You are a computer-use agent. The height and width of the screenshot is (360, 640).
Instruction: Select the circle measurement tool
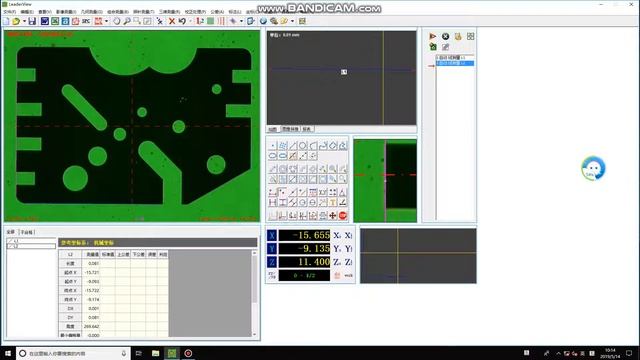click(x=302, y=146)
